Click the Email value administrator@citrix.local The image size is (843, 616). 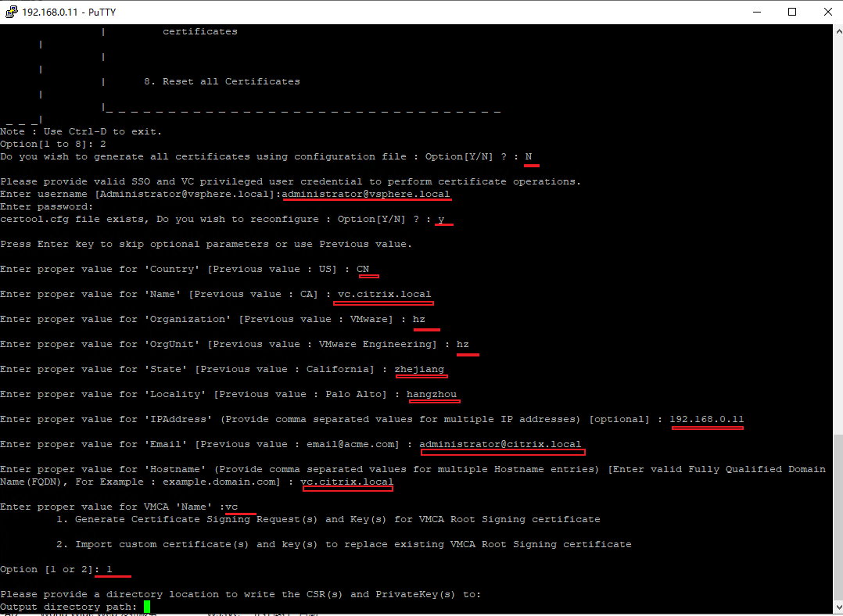500,444
